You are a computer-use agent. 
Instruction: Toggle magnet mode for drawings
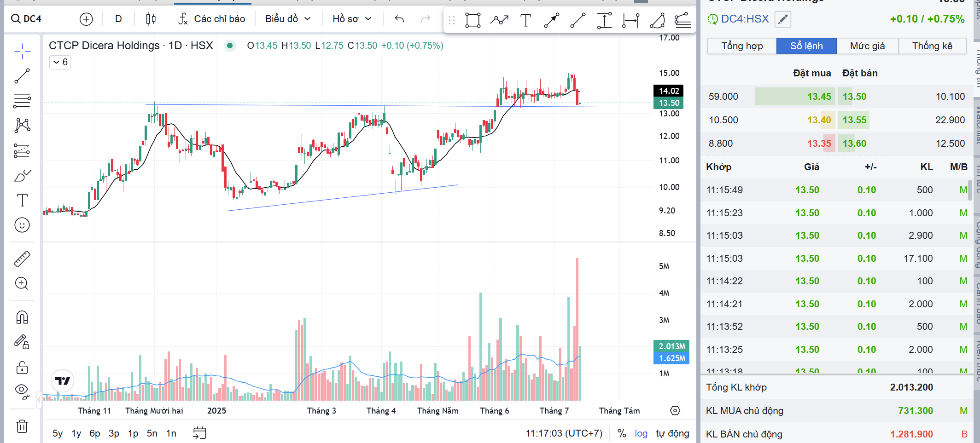pyautogui.click(x=22, y=317)
